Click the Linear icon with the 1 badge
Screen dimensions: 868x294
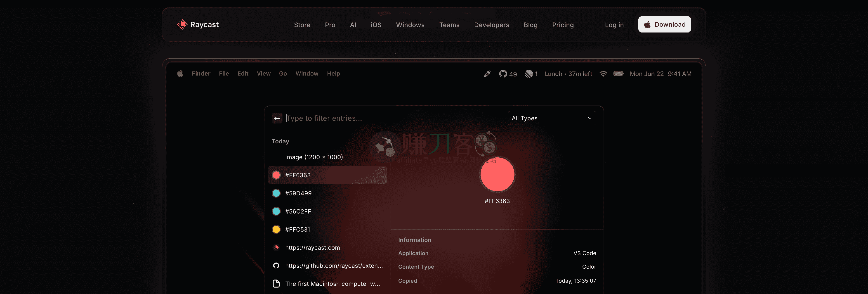click(x=529, y=74)
